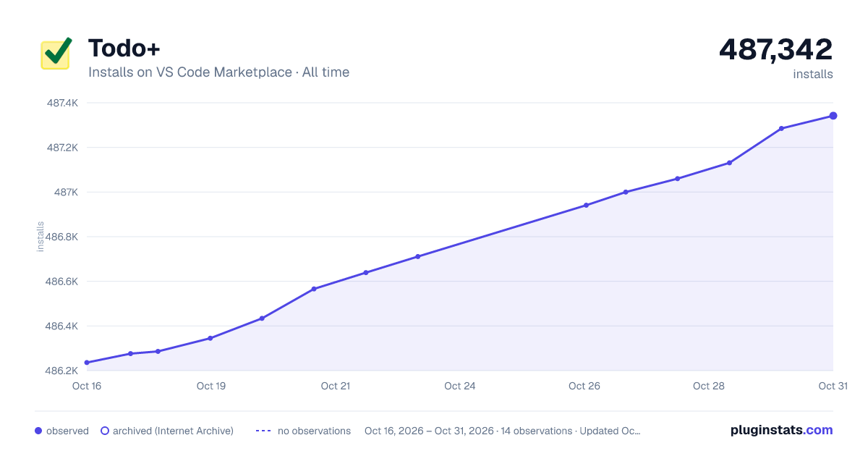Click the 486.2K y-axis label
The height and width of the screenshot is (456, 868).
coord(62,371)
